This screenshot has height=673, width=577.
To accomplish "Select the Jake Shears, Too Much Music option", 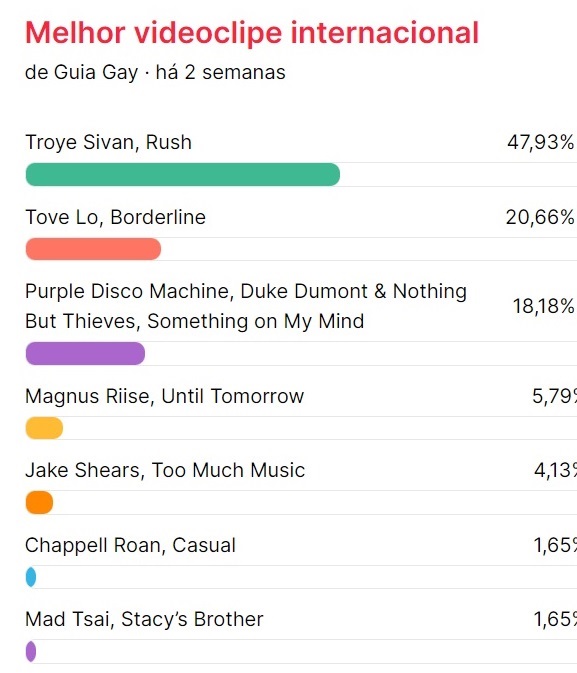I will coord(165,470).
